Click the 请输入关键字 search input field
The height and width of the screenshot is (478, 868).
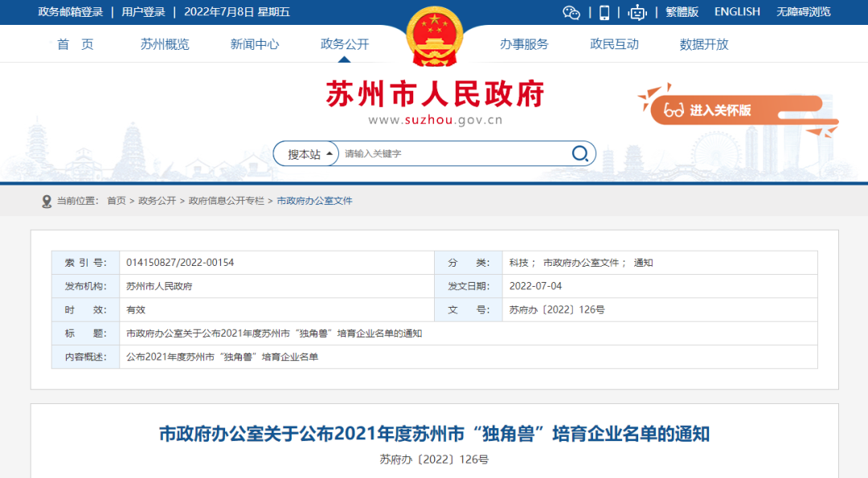click(x=442, y=153)
